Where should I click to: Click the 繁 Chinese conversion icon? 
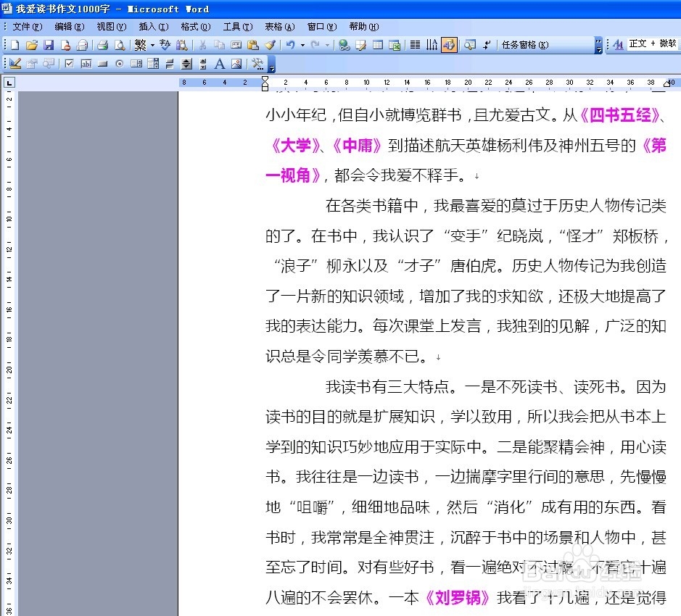[140, 45]
